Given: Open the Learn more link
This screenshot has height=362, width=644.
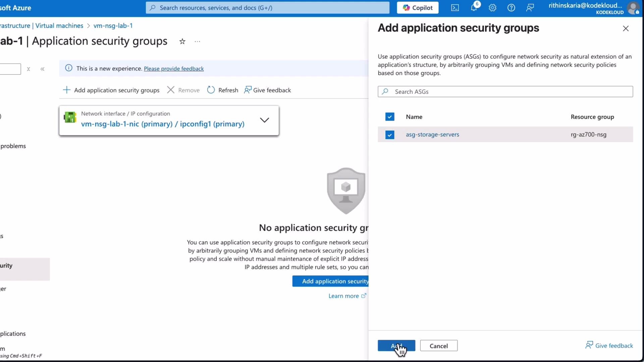Looking at the screenshot, I should (x=347, y=296).
